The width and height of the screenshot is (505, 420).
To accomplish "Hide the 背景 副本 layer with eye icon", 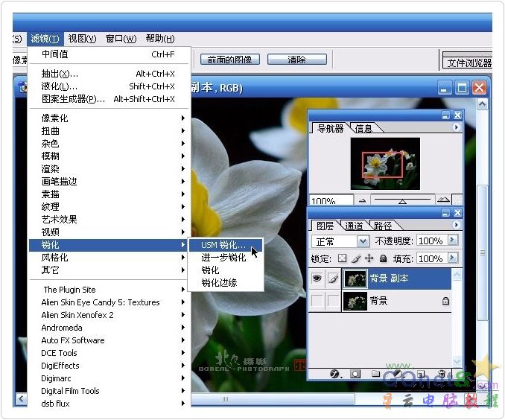I will click(317, 279).
